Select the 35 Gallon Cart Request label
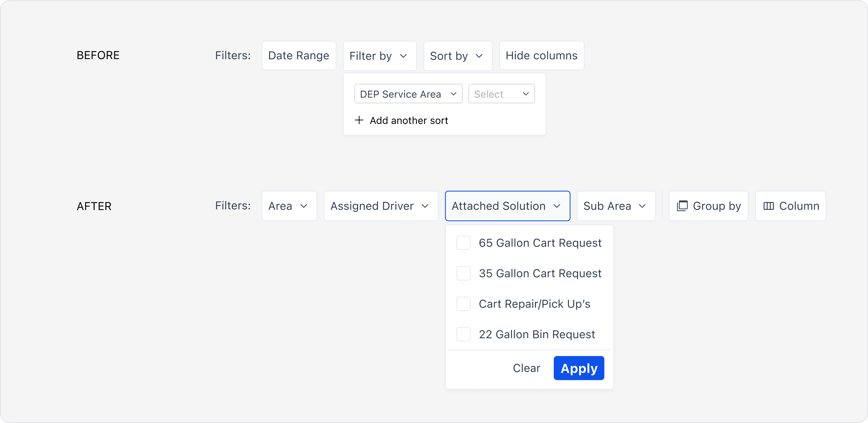Screen dimensions: 868x423 point(540,273)
